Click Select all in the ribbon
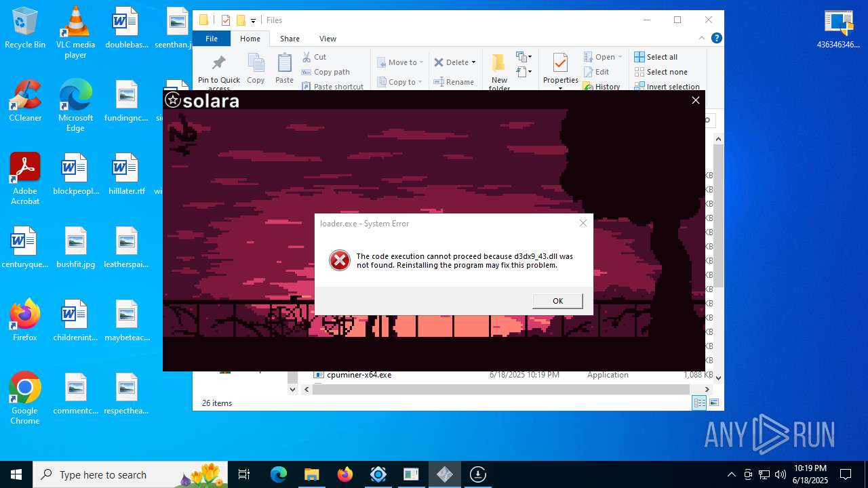This screenshot has width=868, height=488. (x=656, y=57)
